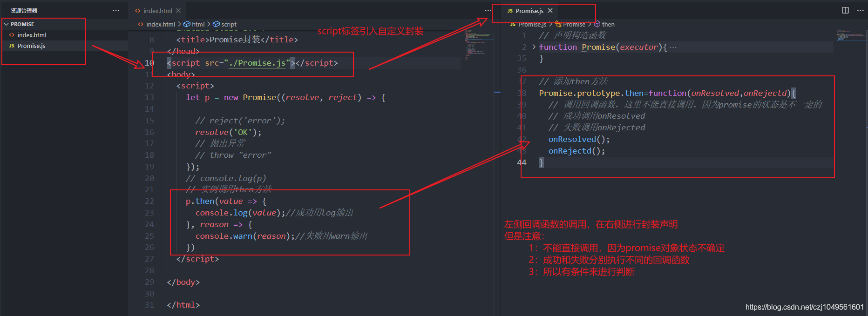
Task: Click the <title>Promise封装</title> line
Action: point(237,40)
